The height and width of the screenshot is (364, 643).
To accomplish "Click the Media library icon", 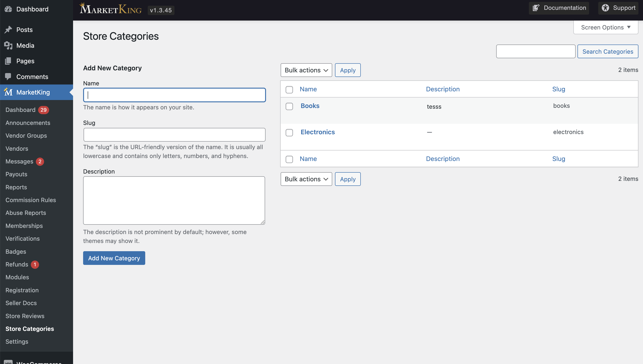I will coord(8,45).
